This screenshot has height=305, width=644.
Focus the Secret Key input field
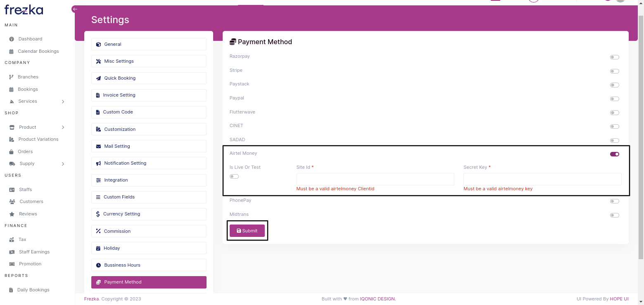(542, 179)
